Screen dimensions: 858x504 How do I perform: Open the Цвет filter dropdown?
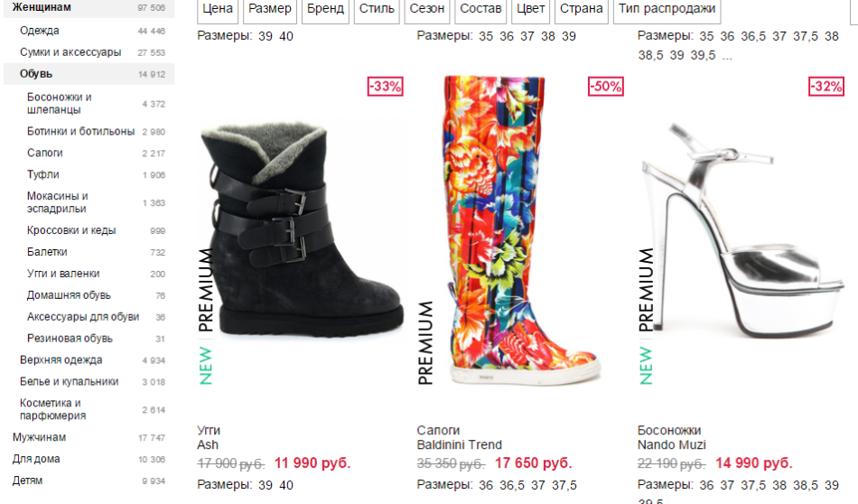click(x=531, y=9)
